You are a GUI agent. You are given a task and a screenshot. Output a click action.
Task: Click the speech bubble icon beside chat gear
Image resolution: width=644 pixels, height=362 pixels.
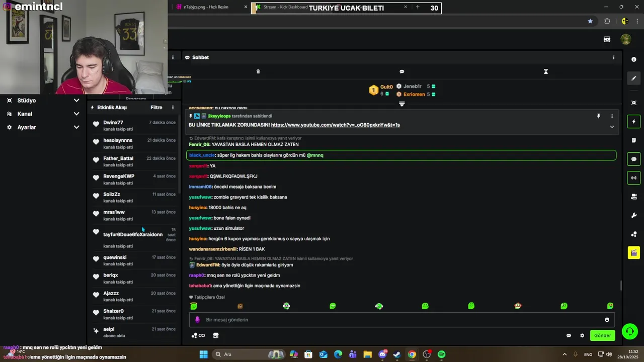pyautogui.click(x=569, y=335)
